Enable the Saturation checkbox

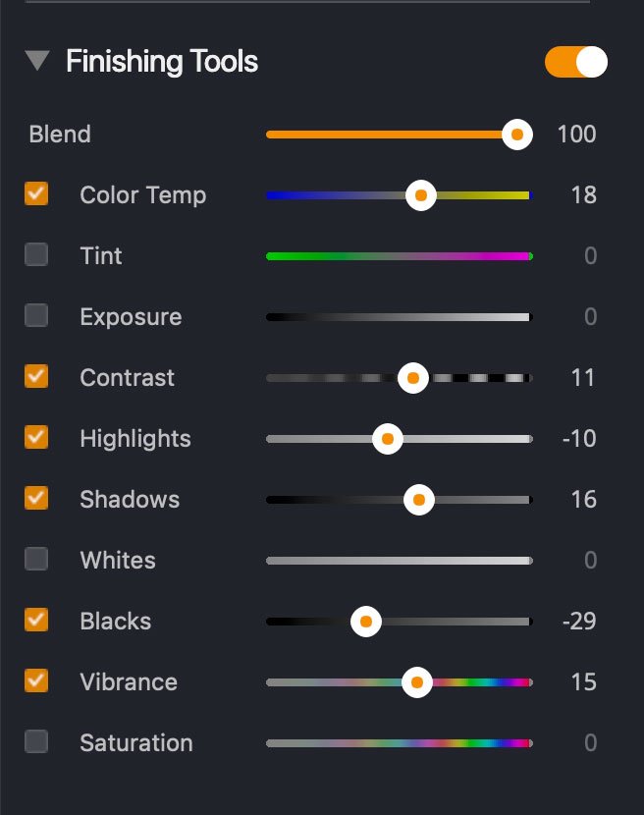click(x=36, y=742)
